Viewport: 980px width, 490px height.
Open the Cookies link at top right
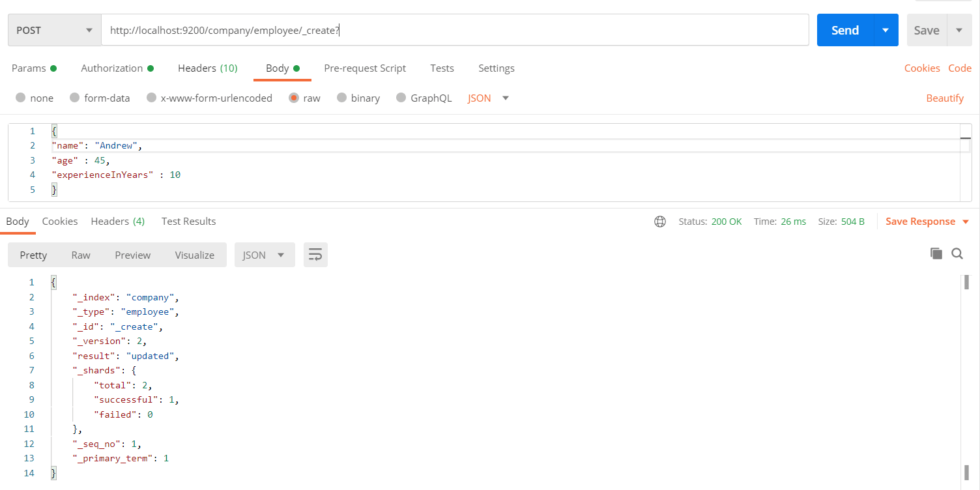(x=922, y=68)
